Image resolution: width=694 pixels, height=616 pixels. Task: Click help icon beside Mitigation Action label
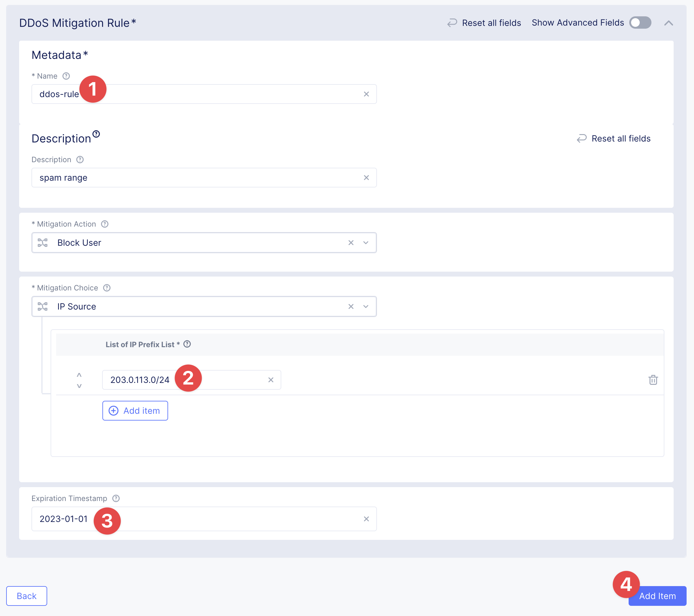click(x=105, y=224)
